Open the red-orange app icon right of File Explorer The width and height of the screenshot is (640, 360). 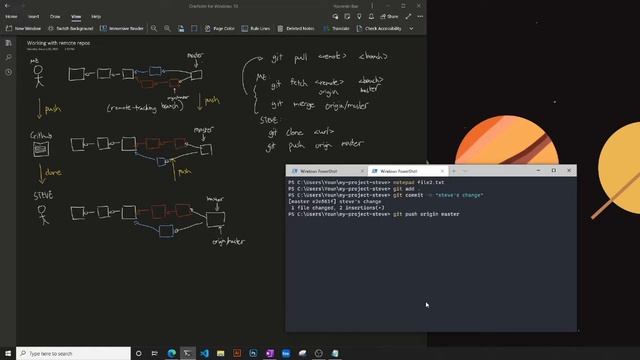coord(237,353)
